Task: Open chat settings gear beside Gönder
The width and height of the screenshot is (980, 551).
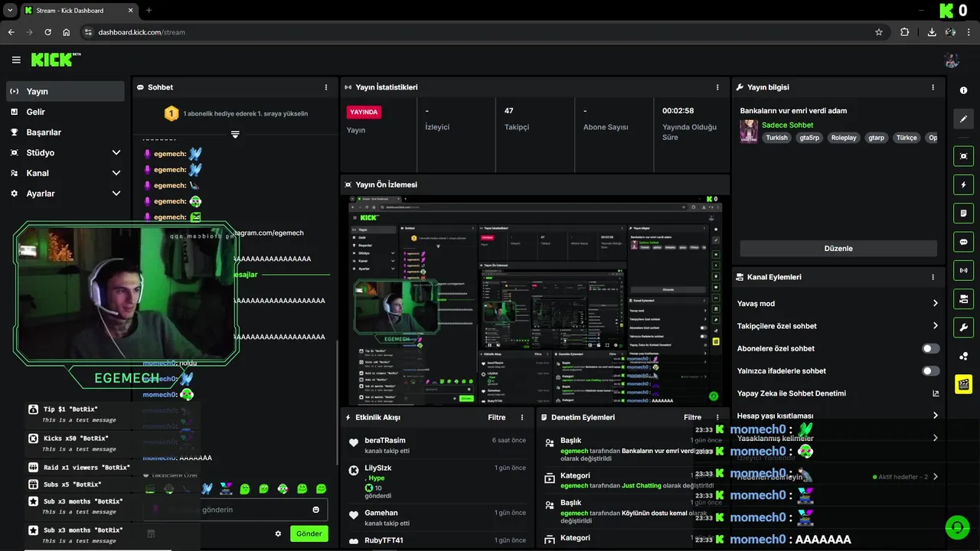Action: [278, 533]
